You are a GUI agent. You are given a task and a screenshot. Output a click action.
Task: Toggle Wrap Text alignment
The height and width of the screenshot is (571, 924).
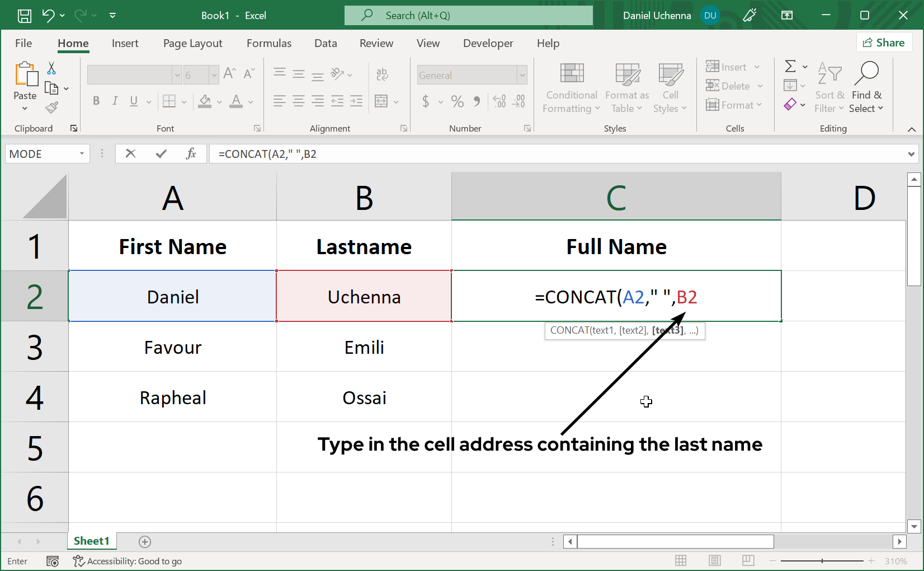tap(382, 73)
